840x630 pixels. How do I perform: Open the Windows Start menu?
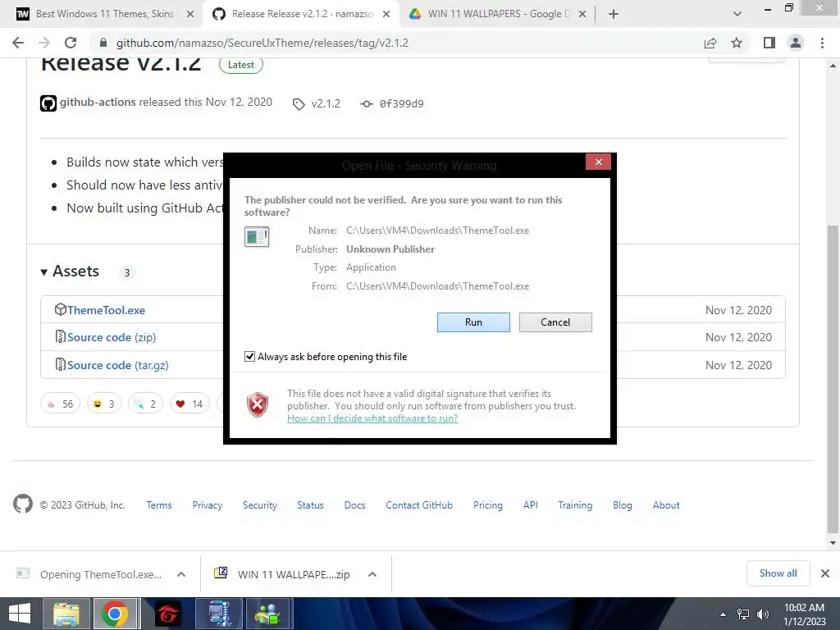pyautogui.click(x=20, y=614)
